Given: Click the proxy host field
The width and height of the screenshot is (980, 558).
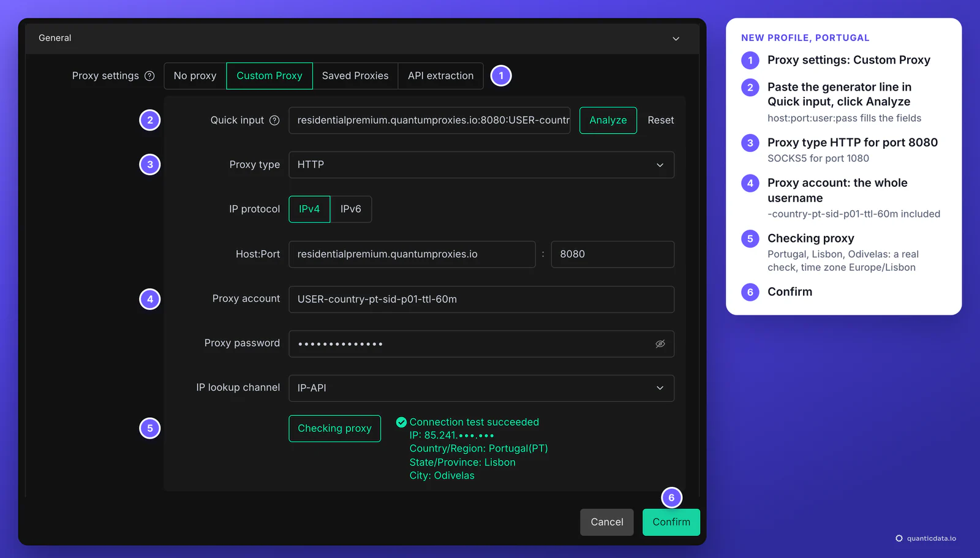Looking at the screenshot, I should [x=412, y=254].
